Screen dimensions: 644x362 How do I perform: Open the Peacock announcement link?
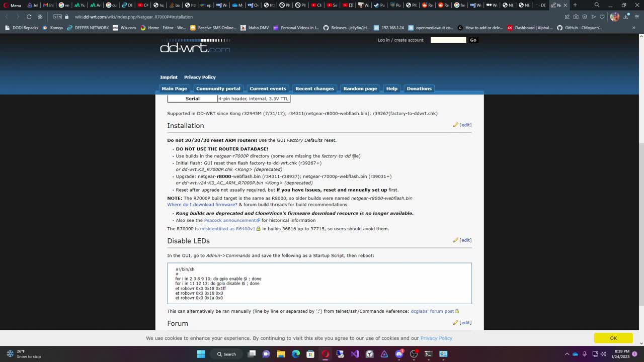click(x=232, y=220)
